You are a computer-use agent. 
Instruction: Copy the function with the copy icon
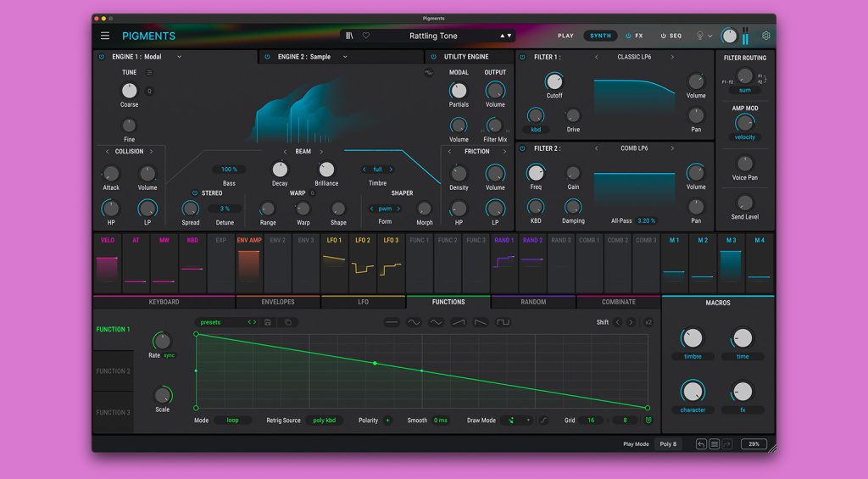click(288, 322)
